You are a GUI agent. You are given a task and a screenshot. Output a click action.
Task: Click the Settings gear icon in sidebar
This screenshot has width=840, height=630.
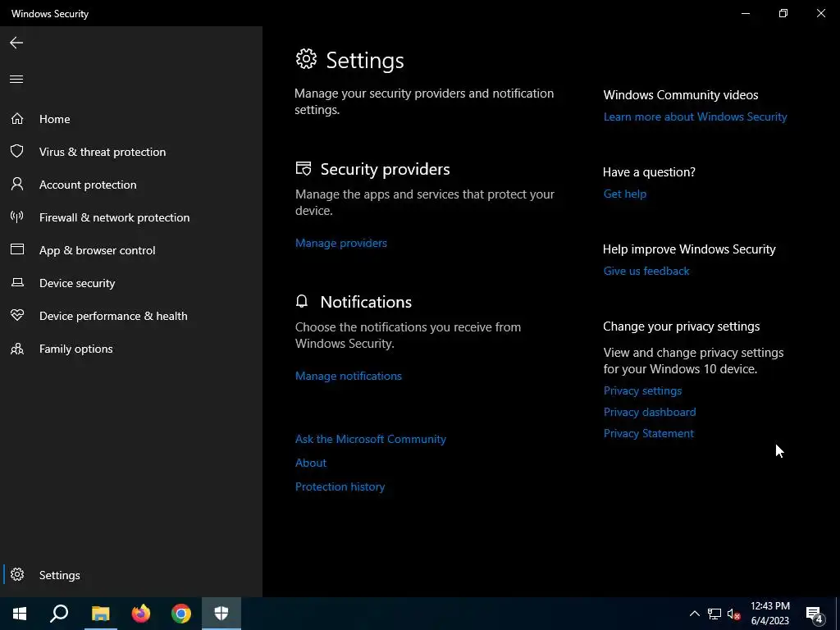click(x=17, y=574)
